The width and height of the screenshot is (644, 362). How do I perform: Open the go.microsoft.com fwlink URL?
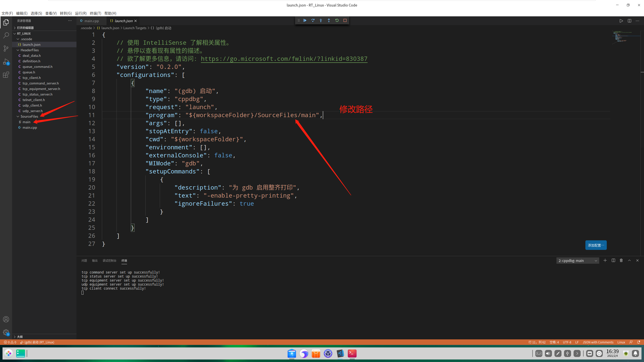pyautogui.click(x=284, y=59)
